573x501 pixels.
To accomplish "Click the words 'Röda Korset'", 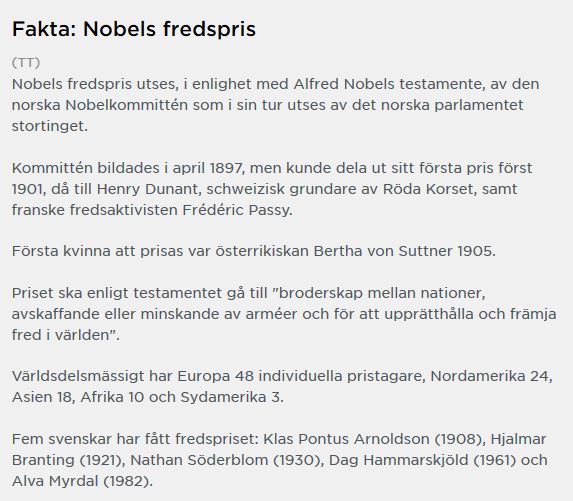I will click(x=430, y=189).
